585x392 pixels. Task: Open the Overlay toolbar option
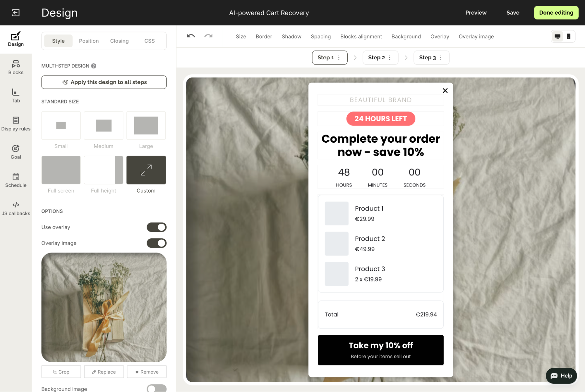tap(440, 37)
